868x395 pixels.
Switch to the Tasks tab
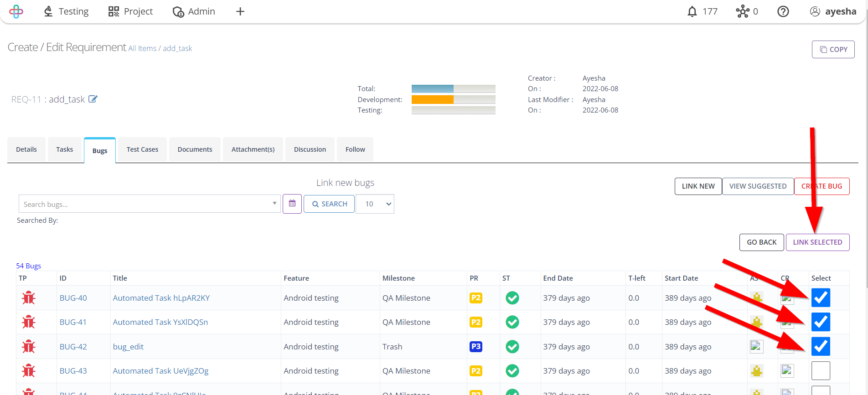click(65, 149)
